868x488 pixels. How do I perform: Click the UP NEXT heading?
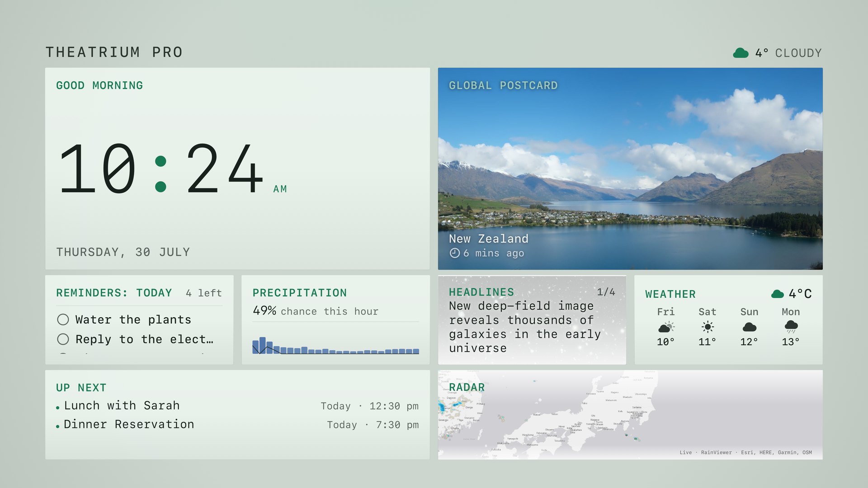tap(81, 388)
